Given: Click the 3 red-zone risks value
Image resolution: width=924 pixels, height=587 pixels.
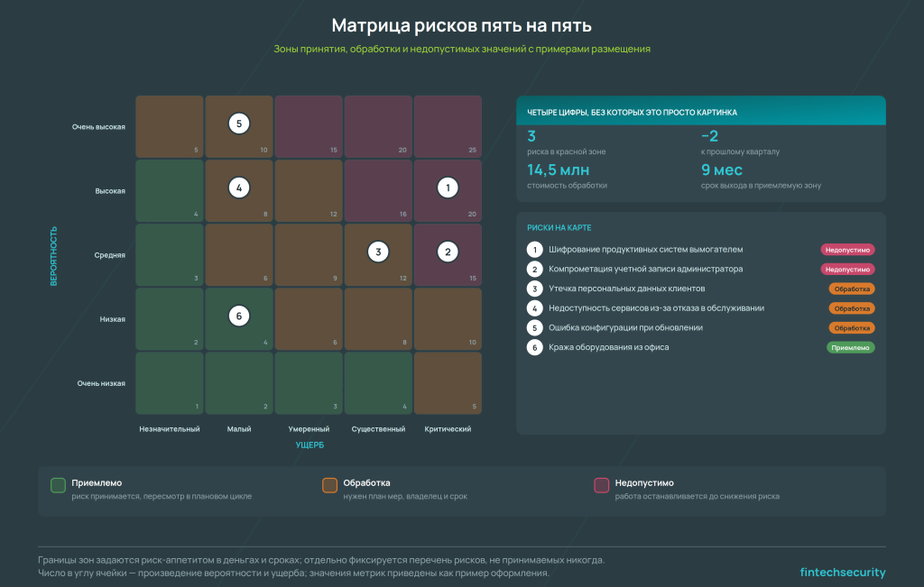Looking at the screenshot, I should 531,136.
